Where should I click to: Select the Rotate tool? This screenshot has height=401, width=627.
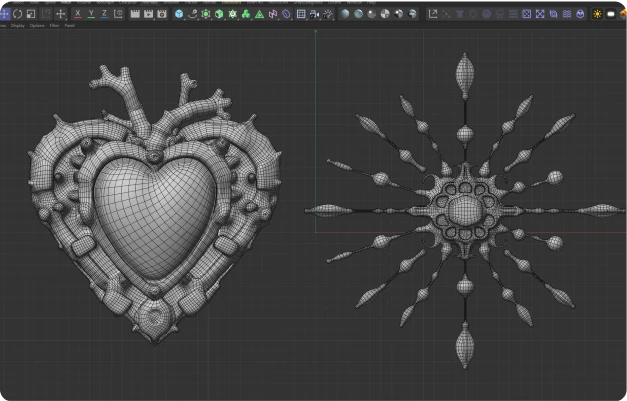coord(18,14)
